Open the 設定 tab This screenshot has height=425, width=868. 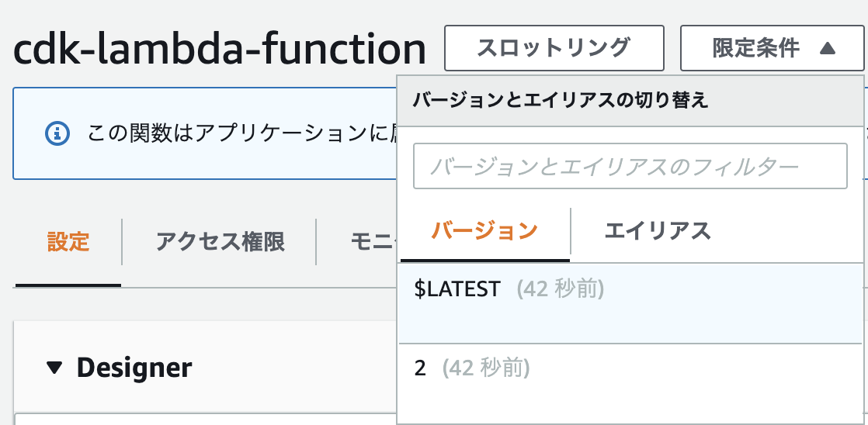point(68,241)
